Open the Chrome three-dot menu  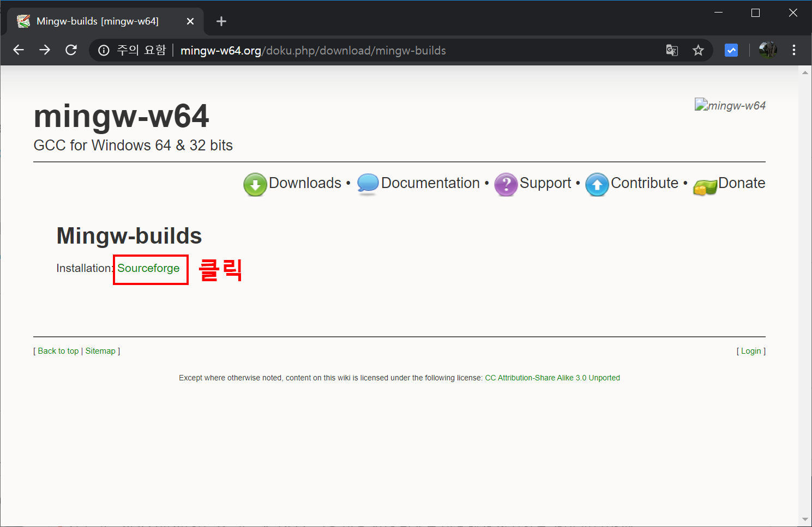click(794, 50)
